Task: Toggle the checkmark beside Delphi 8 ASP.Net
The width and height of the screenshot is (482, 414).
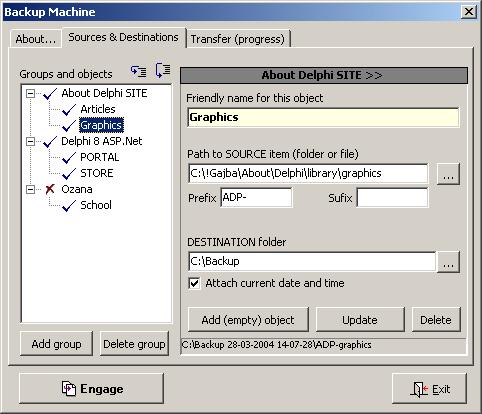Action: coord(50,142)
